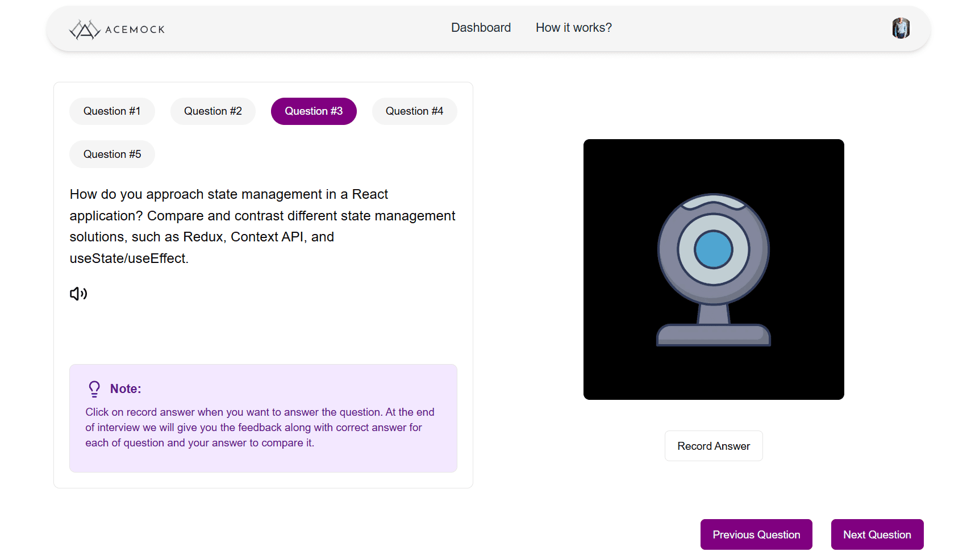Switch to Question #1

[112, 111]
